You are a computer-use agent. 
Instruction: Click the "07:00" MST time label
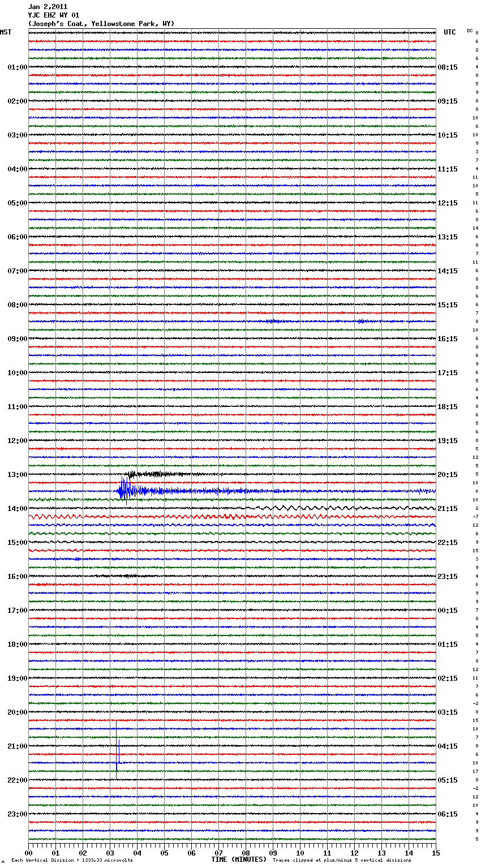tap(18, 271)
